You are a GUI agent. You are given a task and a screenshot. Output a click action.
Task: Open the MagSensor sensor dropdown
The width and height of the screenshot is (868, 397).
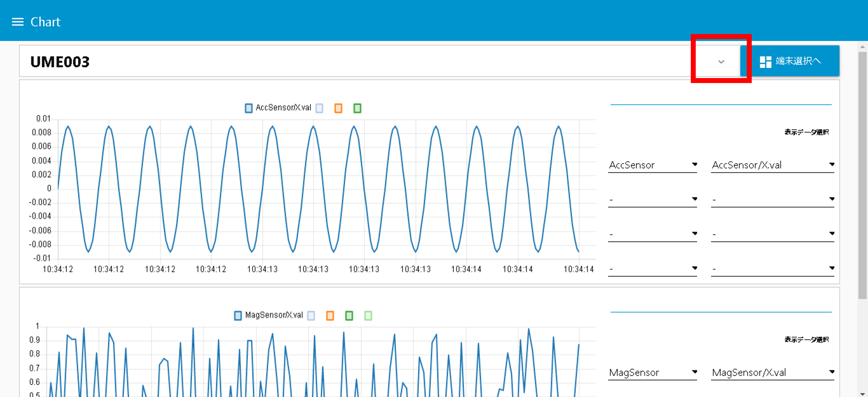(653, 373)
